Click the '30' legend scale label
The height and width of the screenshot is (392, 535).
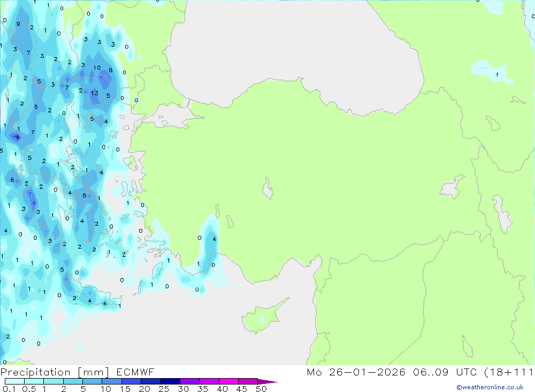pyautogui.click(x=183, y=389)
